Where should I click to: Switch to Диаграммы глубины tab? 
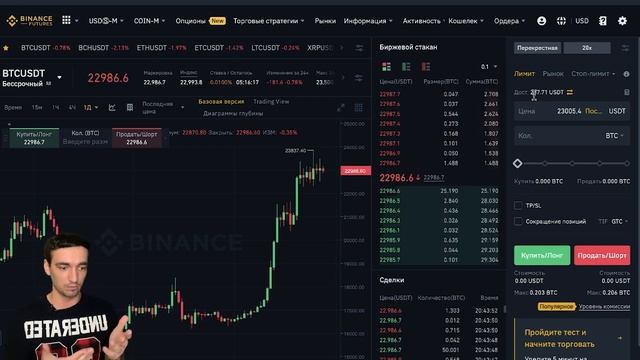pos(233,113)
